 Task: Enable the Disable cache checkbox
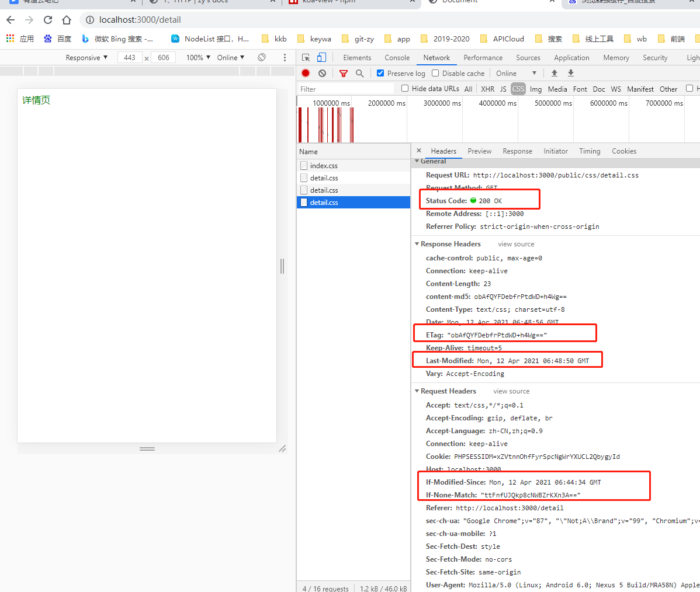435,73
